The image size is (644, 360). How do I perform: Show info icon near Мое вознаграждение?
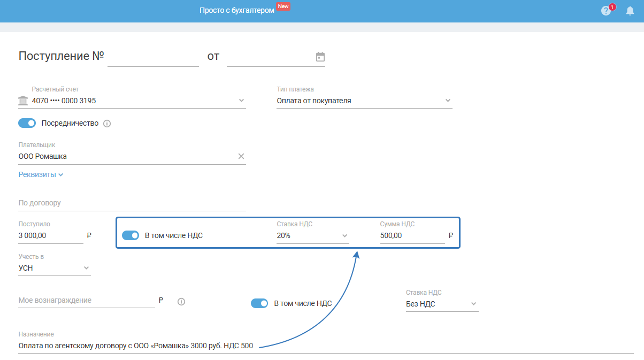click(181, 302)
